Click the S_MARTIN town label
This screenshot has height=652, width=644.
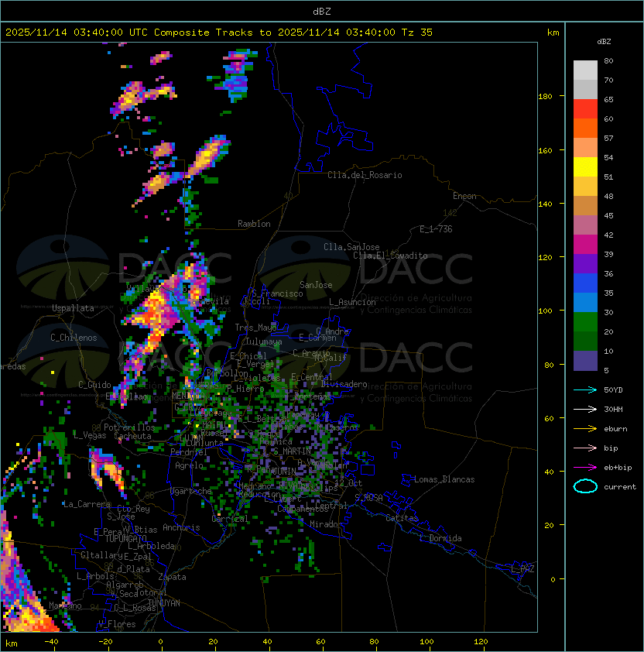click(x=292, y=451)
